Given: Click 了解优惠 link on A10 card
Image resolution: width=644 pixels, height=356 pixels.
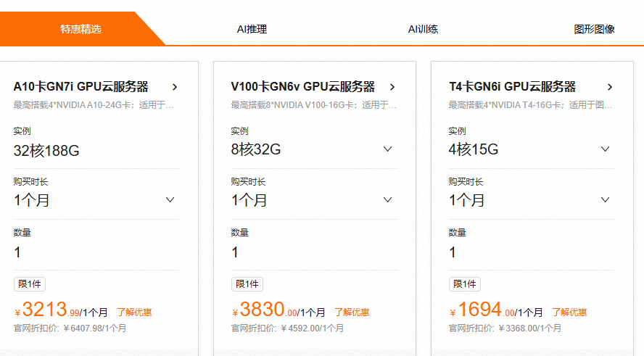Looking at the screenshot, I should (134, 312).
